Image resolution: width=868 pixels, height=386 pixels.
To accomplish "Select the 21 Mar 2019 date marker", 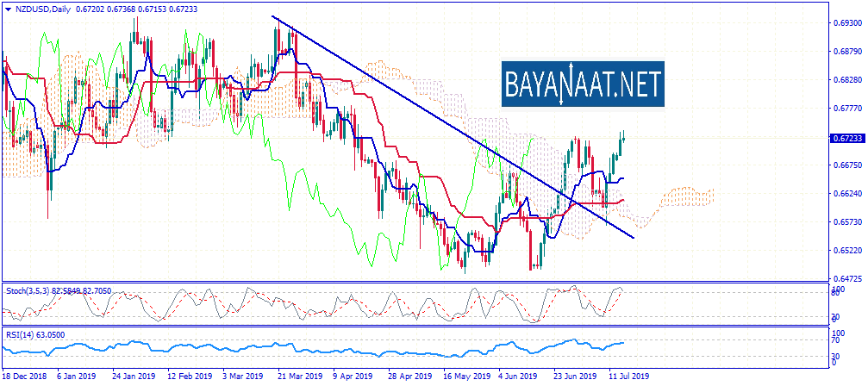I will [298, 377].
